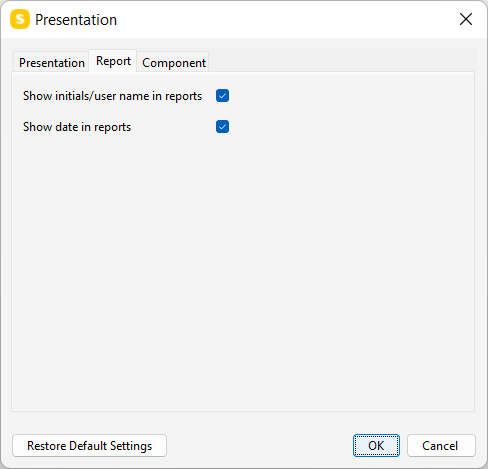Click the blank tab strip beside Component
488x469 pixels.
342,61
